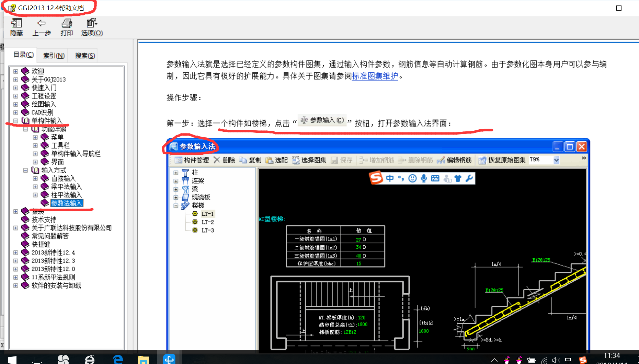Open the 工具栏 topic in the tree

click(x=60, y=145)
